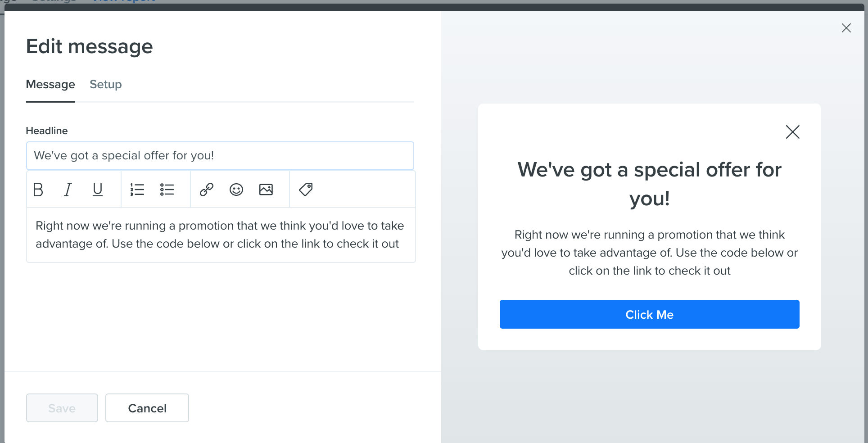Click the grayed-out Save button
This screenshot has height=443, width=868.
[62, 408]
